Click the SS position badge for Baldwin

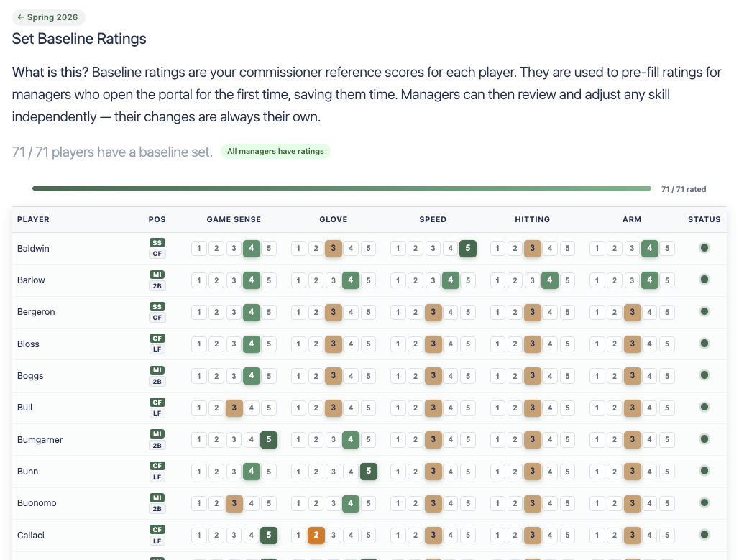pos(157,243)
